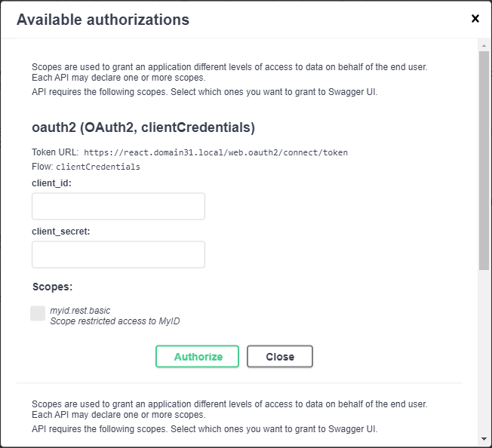Click the Token URL address text

[215, 152]
